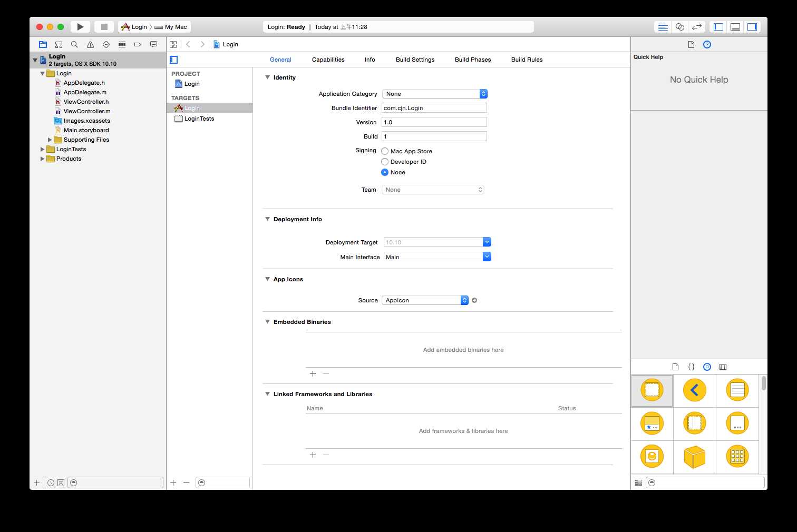Image resolution: width=797 pixels, height=532 pixels.
Task: Hide the Navigator pane
Action: (x=718, y=27)
